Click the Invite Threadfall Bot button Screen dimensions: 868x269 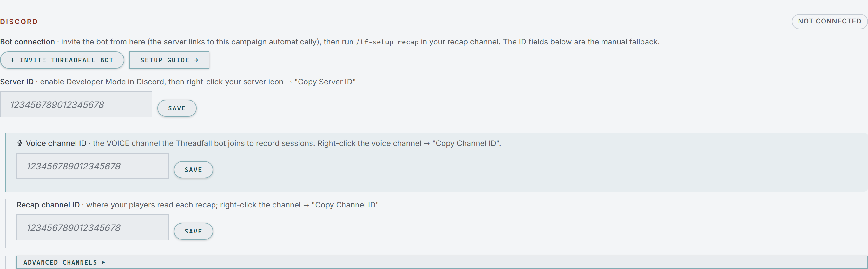[62, 60]
